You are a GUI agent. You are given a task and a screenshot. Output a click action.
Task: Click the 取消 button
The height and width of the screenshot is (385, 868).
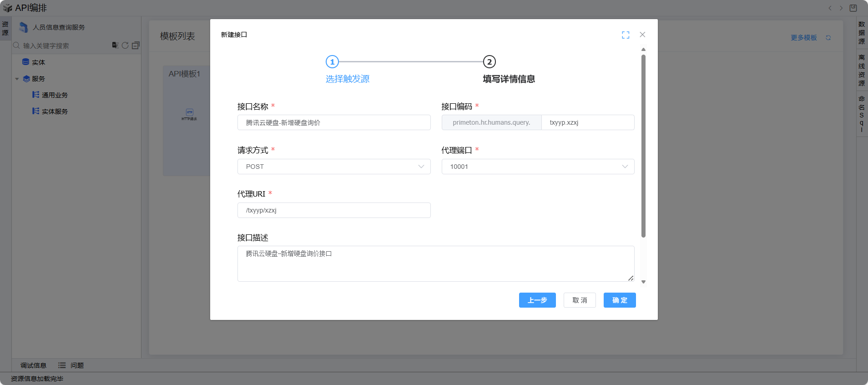pos(579,300)
